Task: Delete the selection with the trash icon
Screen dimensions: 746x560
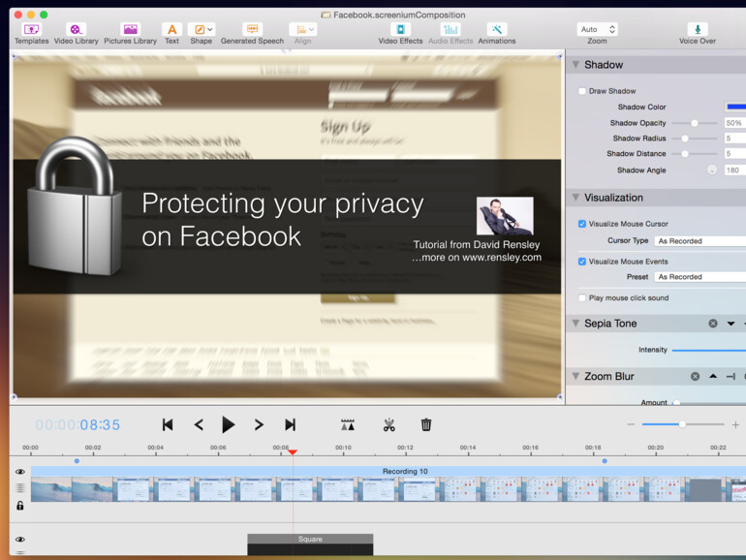Action: (x=426, y=424)
